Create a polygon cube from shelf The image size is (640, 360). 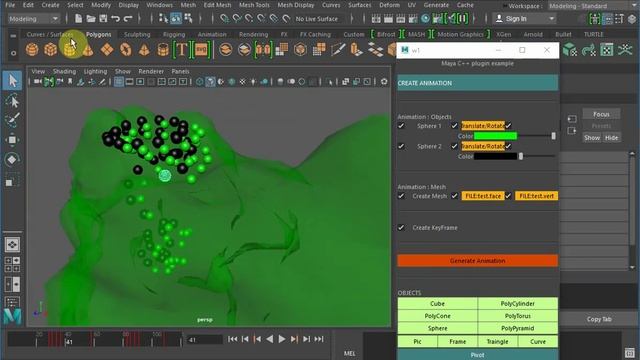point(50,50)
